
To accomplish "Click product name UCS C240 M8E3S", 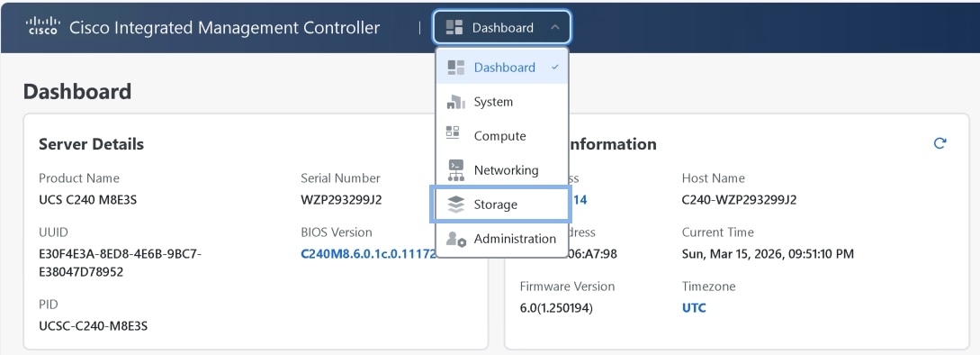I will pyautogui.click(x=87, y=200).
